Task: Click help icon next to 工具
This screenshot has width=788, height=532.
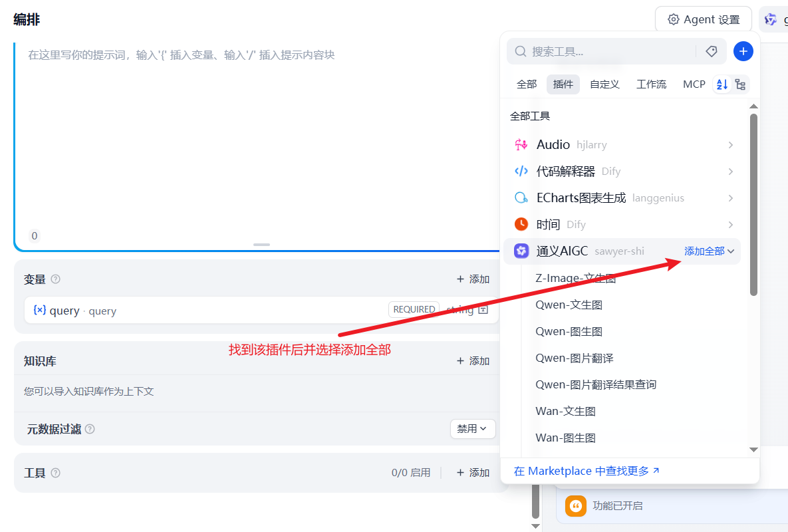Action: pyautogui.click(x=56, y=473)
